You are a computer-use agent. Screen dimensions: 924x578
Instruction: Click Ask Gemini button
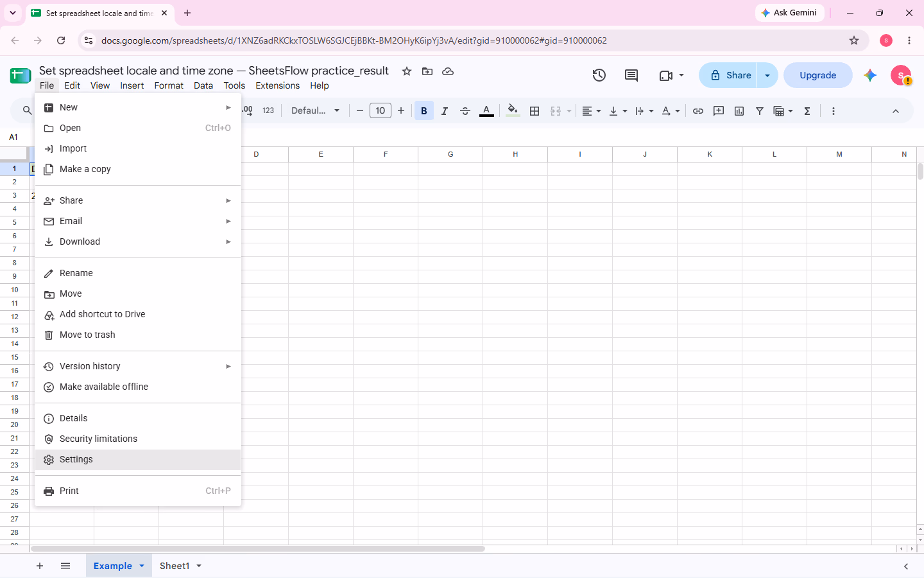[789, 13]
